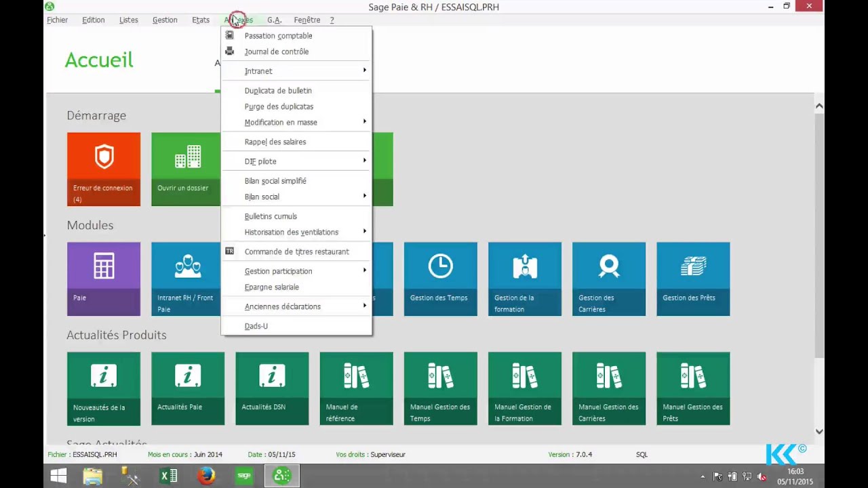Image resolution: width=868 pixels, height=488 pixels.
Task: Open the Gestion des Carrières module
Action: click(x=609, y=279)
